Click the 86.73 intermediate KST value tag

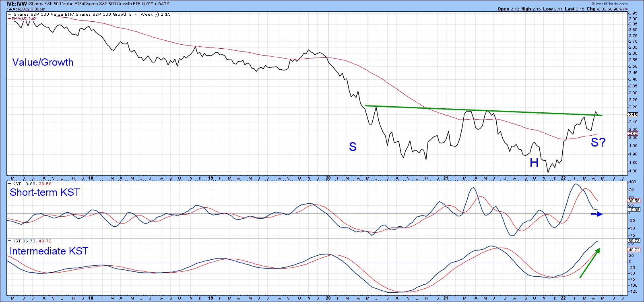634,240
